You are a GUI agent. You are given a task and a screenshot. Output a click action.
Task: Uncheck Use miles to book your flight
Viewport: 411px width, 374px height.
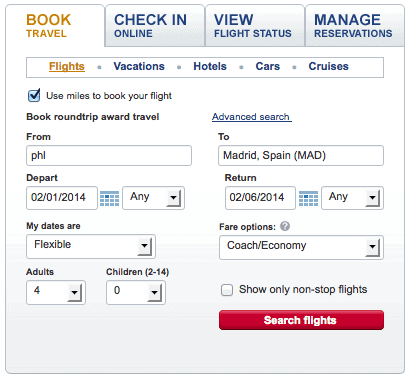coord(34,95)
